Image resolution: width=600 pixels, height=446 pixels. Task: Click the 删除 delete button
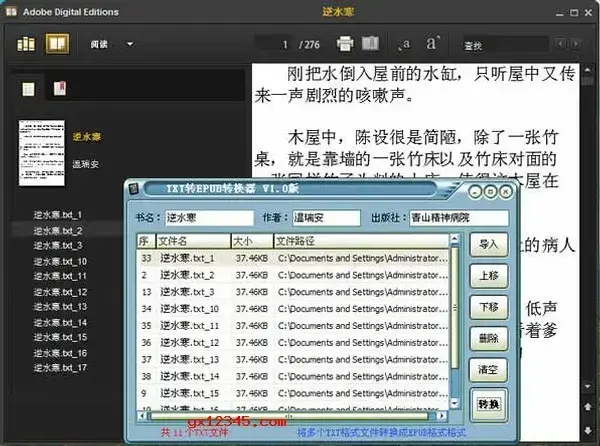pyautogui.click(x=489, y=339)
